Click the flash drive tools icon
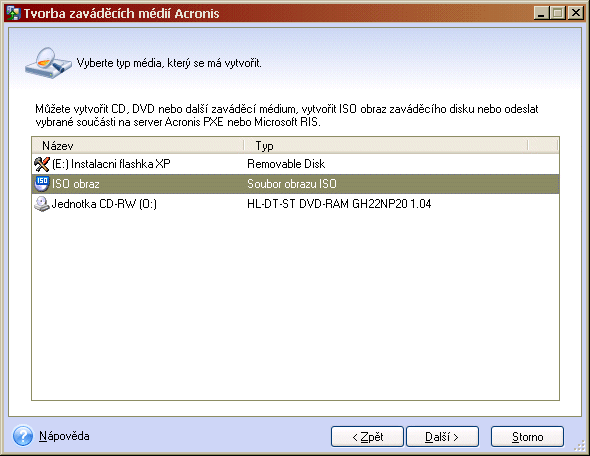Screen dimensions: 590x456 [42, 164]
